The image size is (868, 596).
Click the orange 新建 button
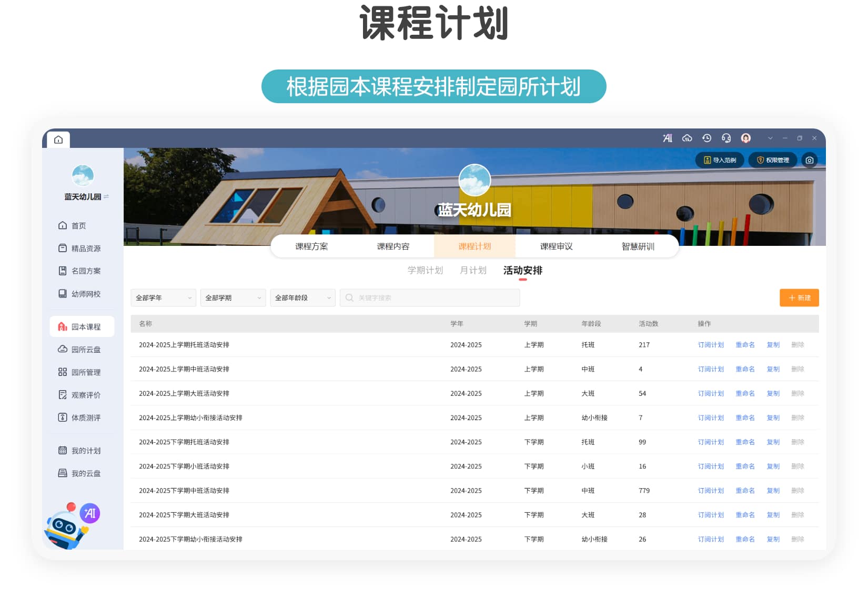pos(799,297)
